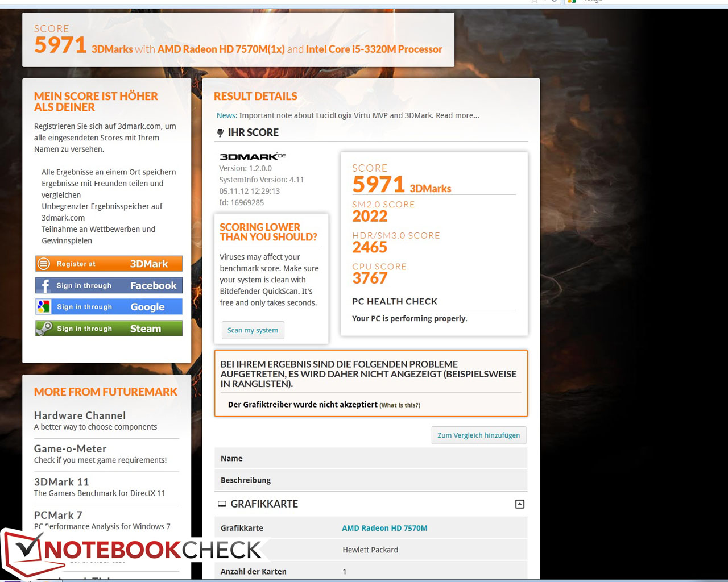Screen dimensions: 728x582
Task: Open the AMD Radeon HD 7570M(1x) header link
Action: click(x=221, y=49)
